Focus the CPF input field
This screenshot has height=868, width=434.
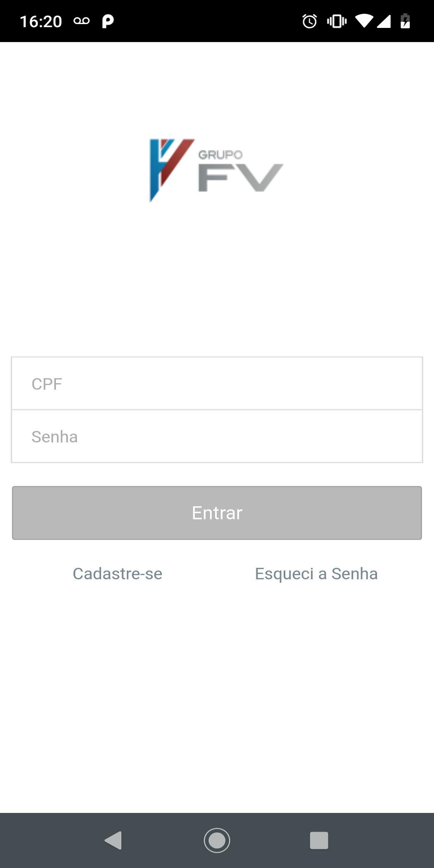coord(217,384)
